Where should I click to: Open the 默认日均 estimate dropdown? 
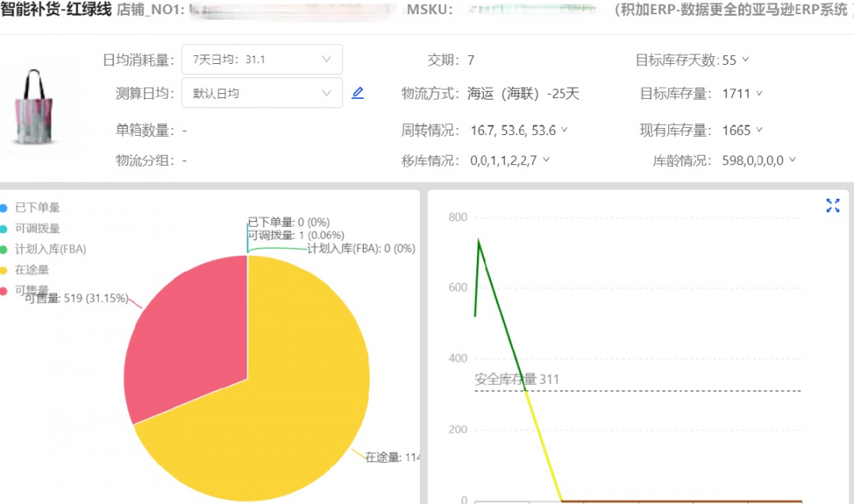click(262, 93)
